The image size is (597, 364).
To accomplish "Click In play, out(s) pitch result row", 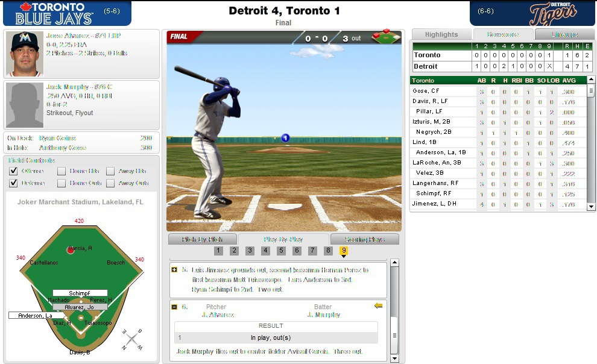I will coord(276,337).
